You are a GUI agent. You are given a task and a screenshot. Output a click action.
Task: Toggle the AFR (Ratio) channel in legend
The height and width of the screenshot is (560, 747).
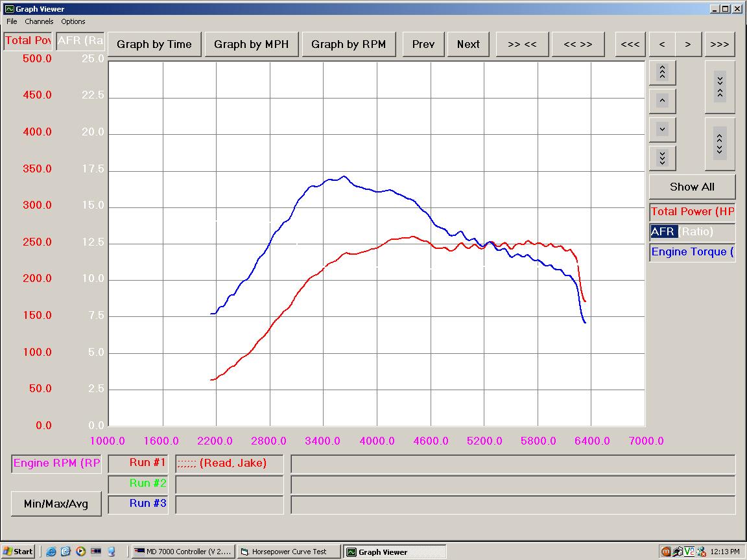tap(692, 231)
